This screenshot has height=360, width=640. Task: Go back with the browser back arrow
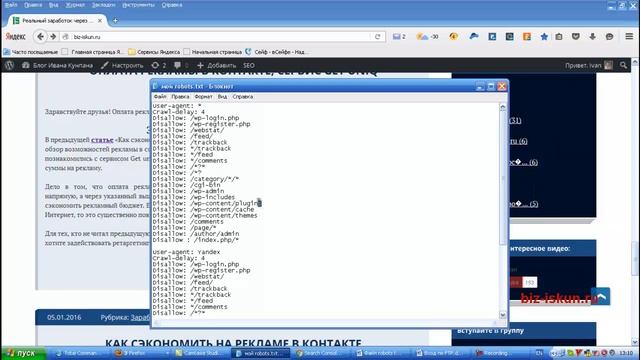click(40, 36)
